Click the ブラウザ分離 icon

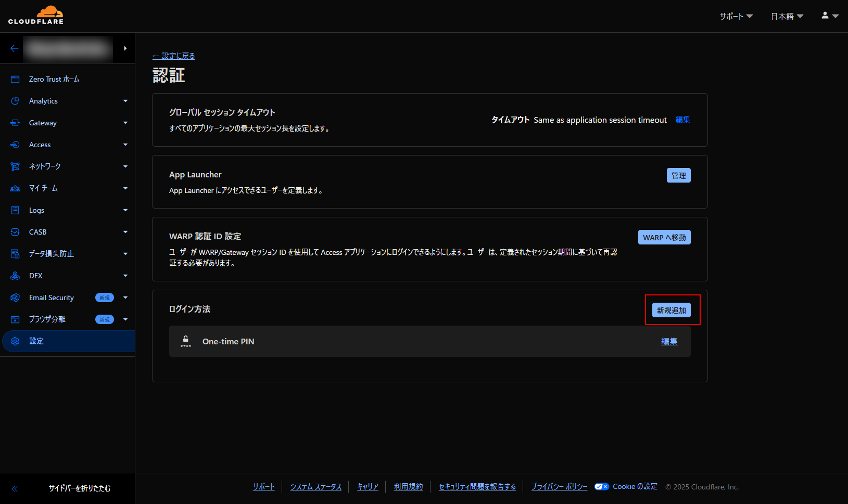tap(15, 319)
